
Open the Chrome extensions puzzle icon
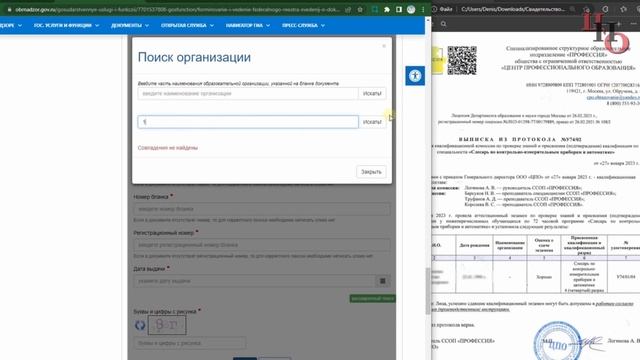[x=387, y=9]
